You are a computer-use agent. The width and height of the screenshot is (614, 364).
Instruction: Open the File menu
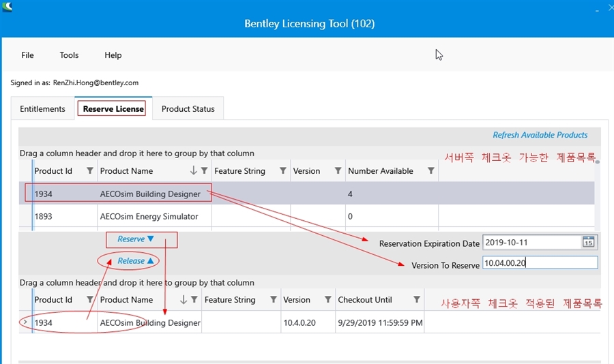pyautogui.click(x=27, y=55)
